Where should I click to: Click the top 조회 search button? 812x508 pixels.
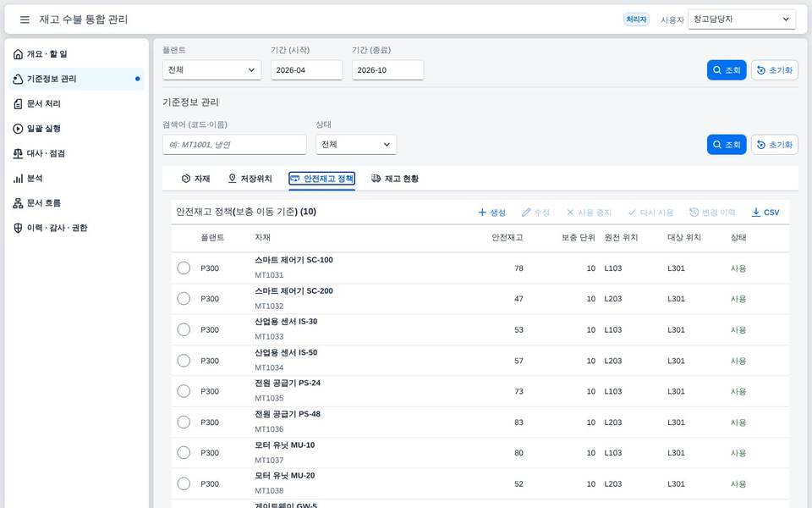727,70
